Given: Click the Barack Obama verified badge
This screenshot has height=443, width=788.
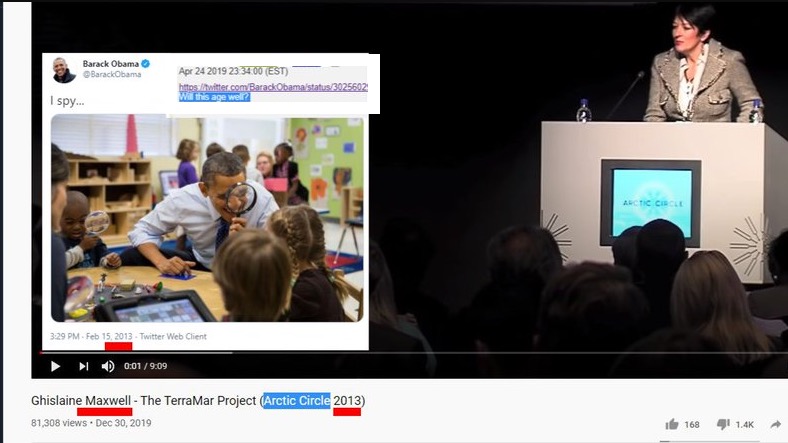Looking at the screenshot, I should 146,64.
